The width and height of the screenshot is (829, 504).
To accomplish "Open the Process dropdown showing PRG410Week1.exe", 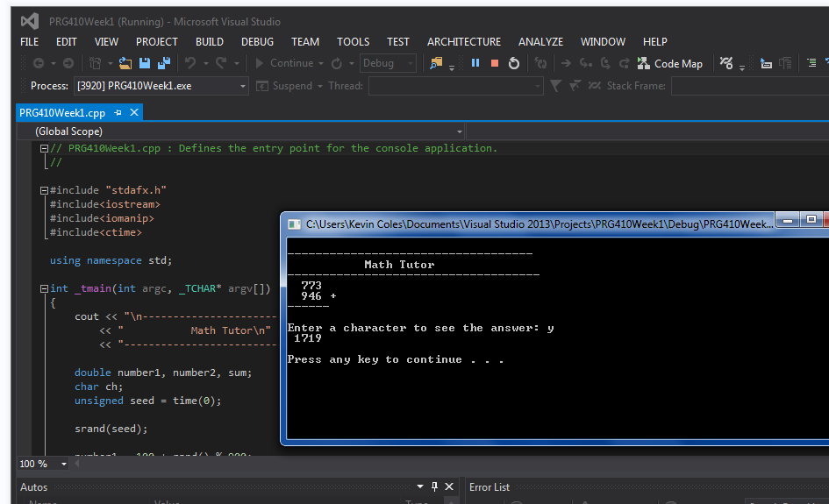I will coord(161,86).
